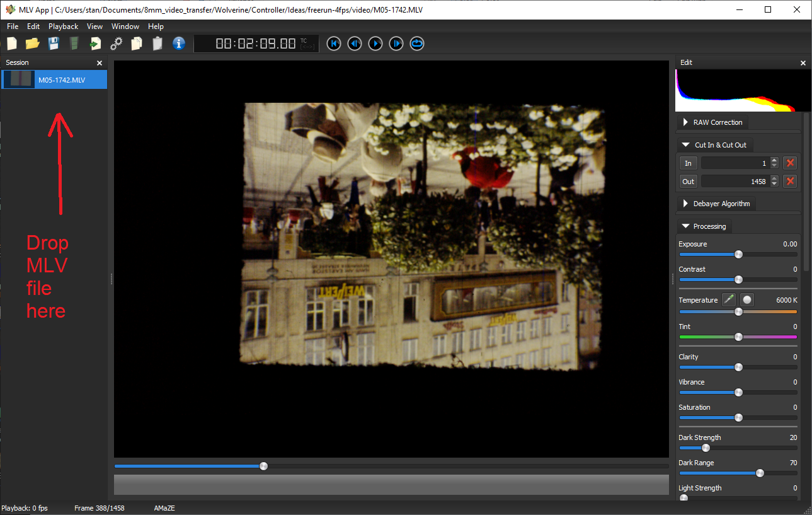Jump to the first frame
Screen dimensions: 812x515
coord(333,43)
